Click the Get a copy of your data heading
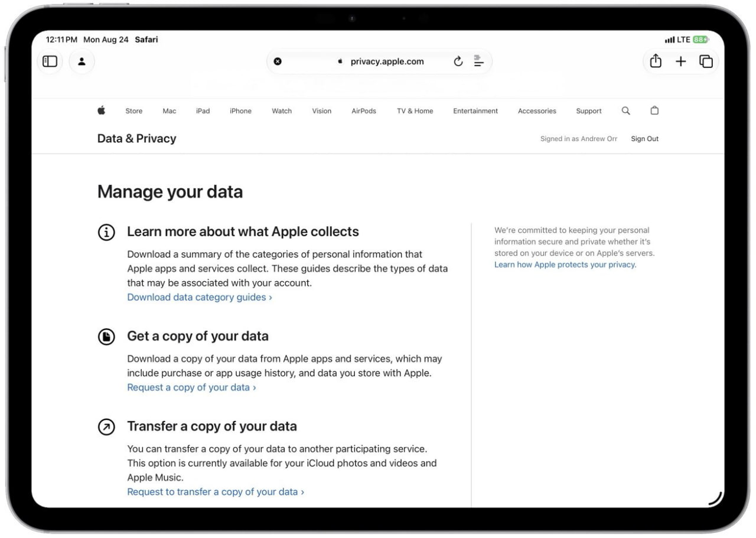This screenshot has width=756, height=538. [x=198, y=336]
